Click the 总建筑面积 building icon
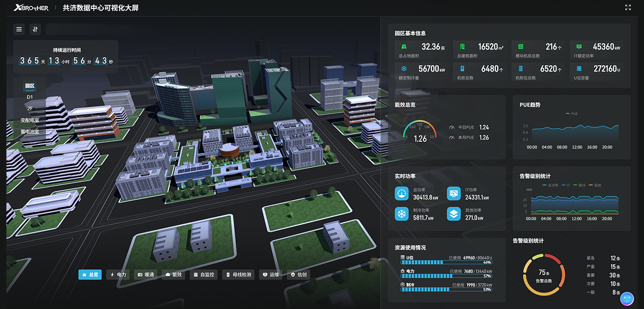 pyautogui.click(x=462, y=47)
